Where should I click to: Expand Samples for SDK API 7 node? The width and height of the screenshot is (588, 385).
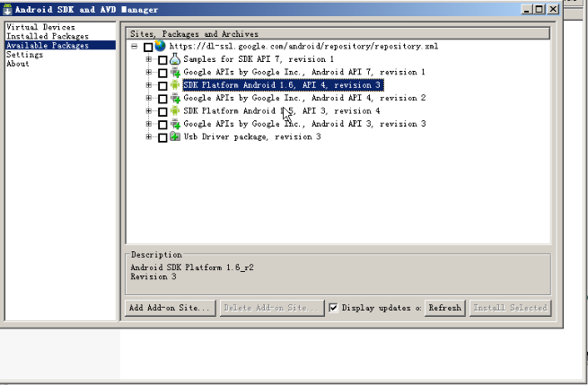click(149, 59)
